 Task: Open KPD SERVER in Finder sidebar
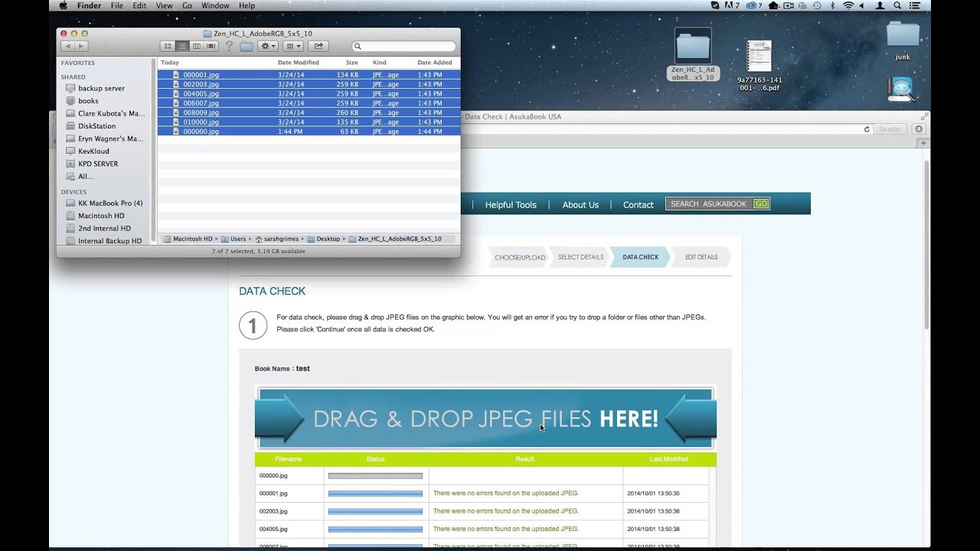[x=98, y=164]
